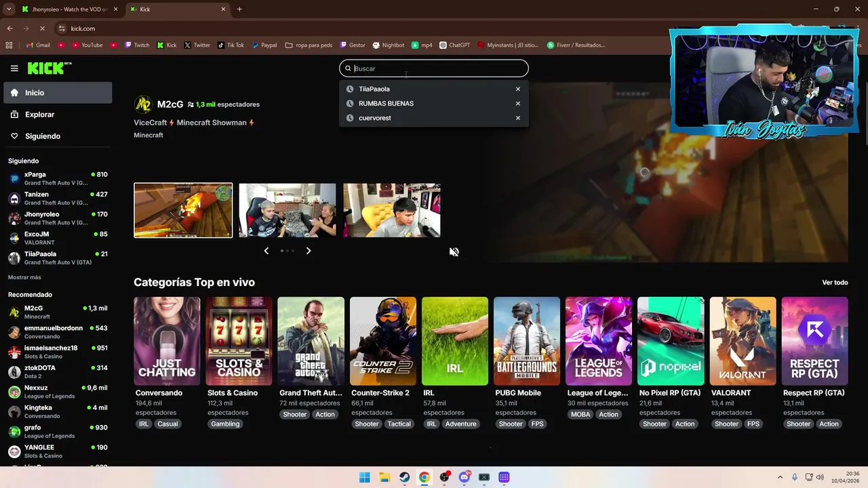This screenshot has width=868, height=488.
Task: Open the hamburger sidebar menu
Action: point(14,68)
